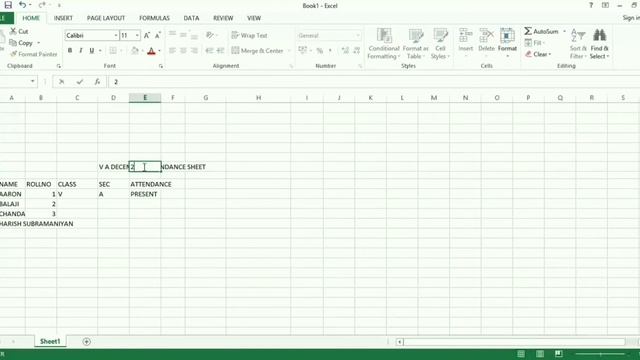Image resolution: width=640 pixels, height=360 pixels.
Task: Select the column E header
Action: 145,98
